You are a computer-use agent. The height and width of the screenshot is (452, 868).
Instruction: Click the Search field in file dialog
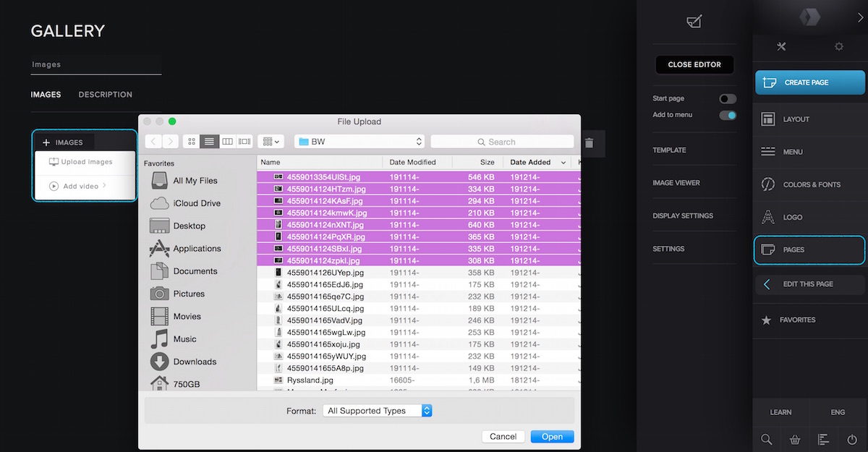click(x=502, y=142)
